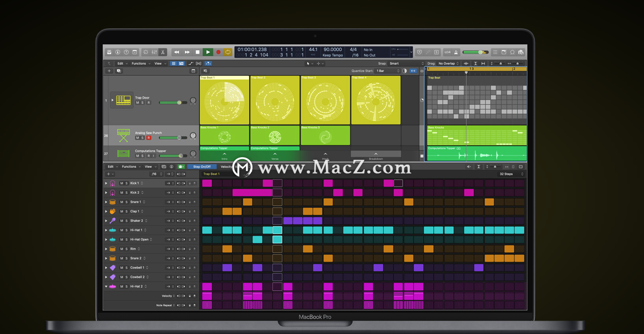Select the Bass Knocks 2 cell
This screenshot has width=644, height=334.
(275, 135)
